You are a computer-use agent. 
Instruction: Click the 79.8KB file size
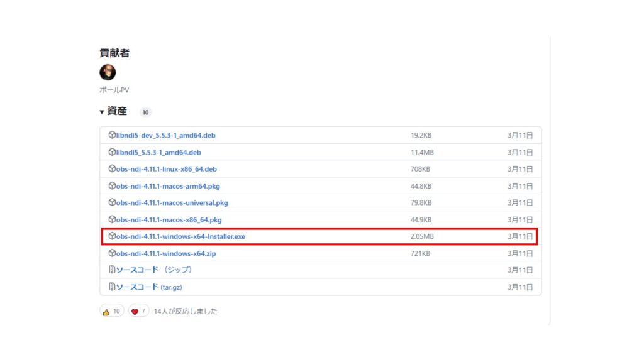coord(421,203)
